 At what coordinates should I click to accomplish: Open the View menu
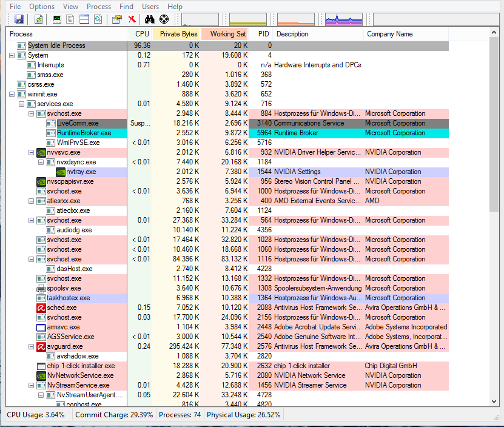(70, 7)
